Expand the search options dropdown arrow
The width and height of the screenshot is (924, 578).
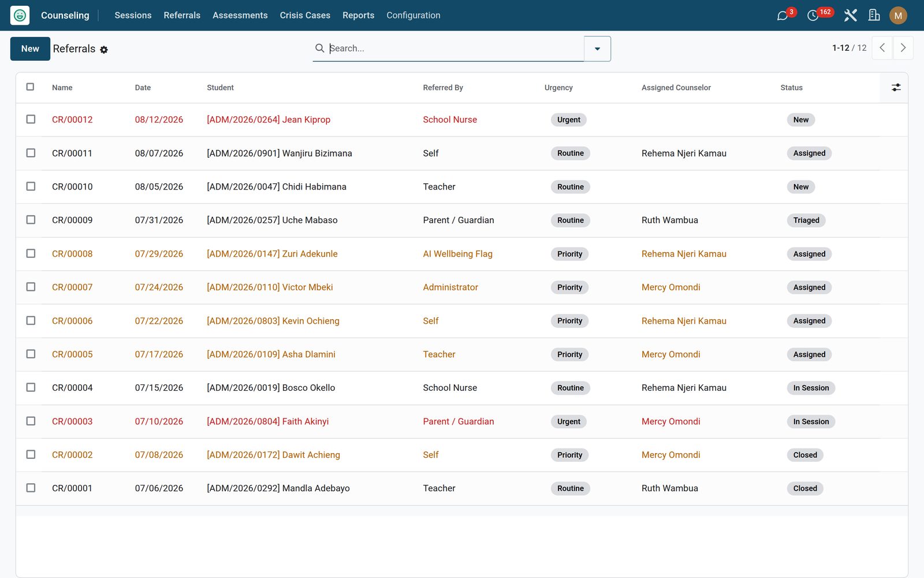pyautogui.click(x=597, y=49)
